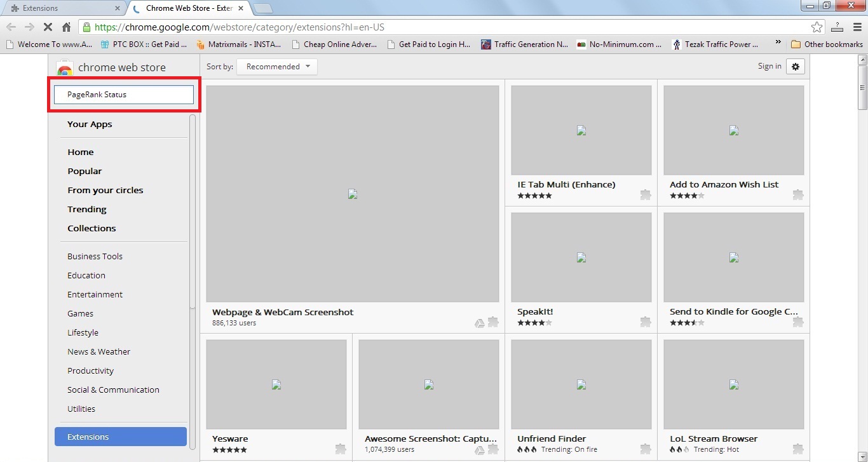
Task: Open the No-Minimum.com bookmark
Action: (620, 44)
